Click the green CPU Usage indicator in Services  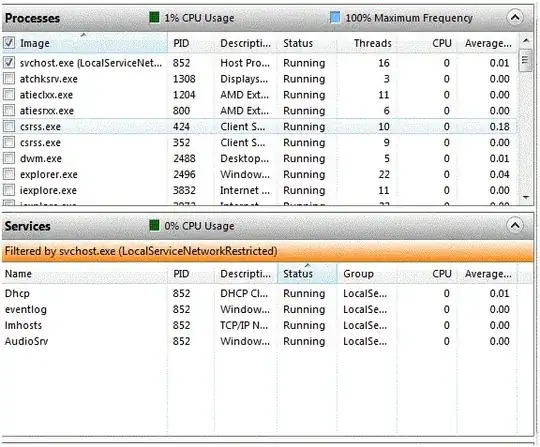(154, 226)
